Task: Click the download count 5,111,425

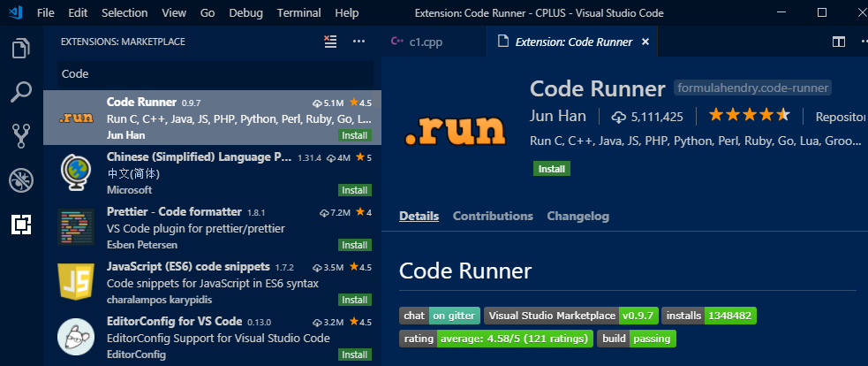Action: [x=647, y=117]
